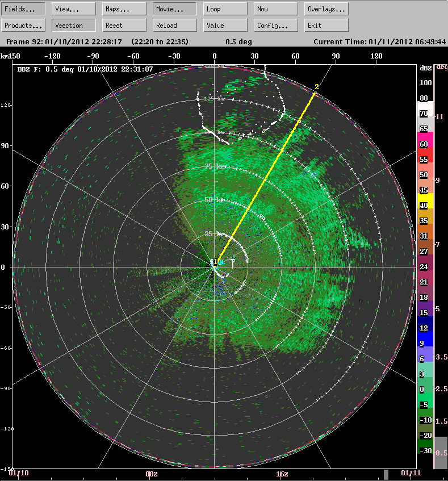448x481 pixels.
Task: Click Reload to refresh radar data
Action: point(175,25)
